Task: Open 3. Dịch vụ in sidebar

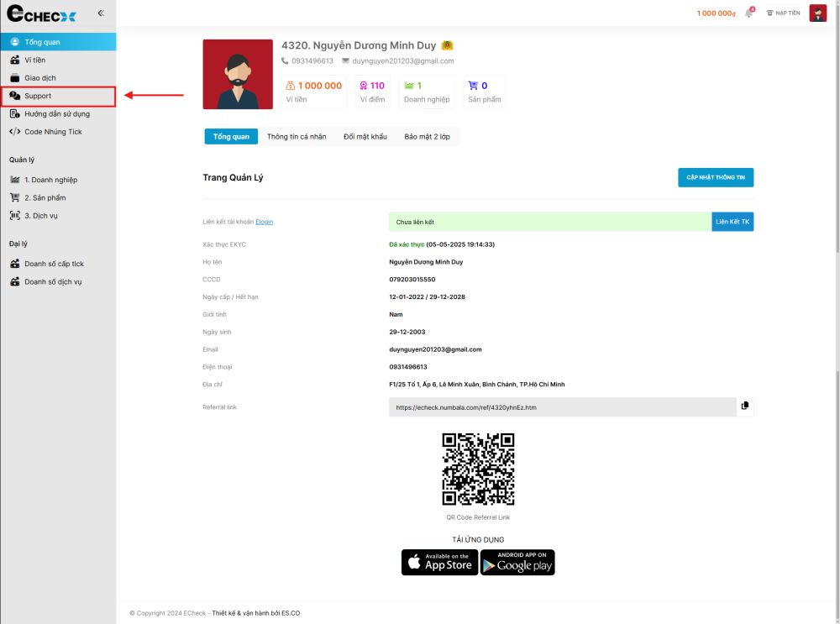Action: 41,216
